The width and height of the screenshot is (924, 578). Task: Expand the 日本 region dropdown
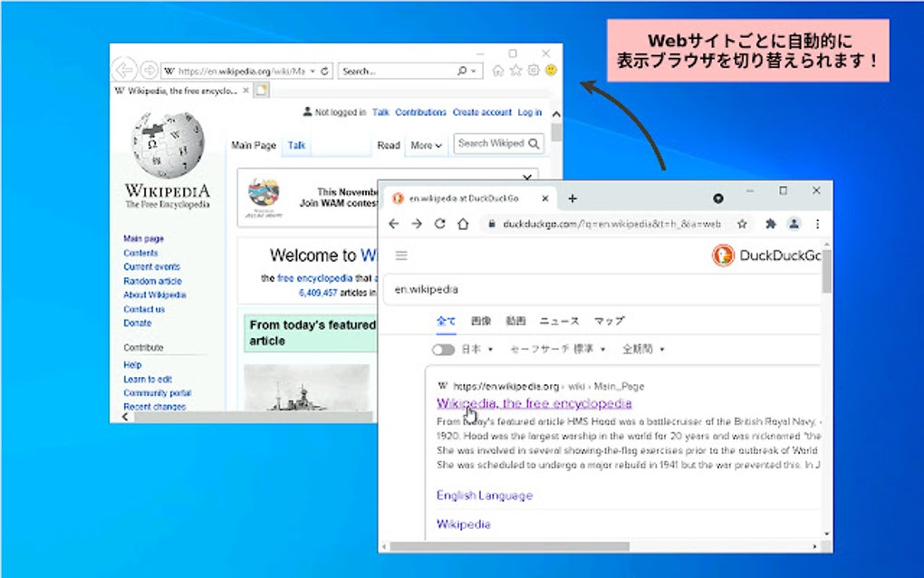477,350
